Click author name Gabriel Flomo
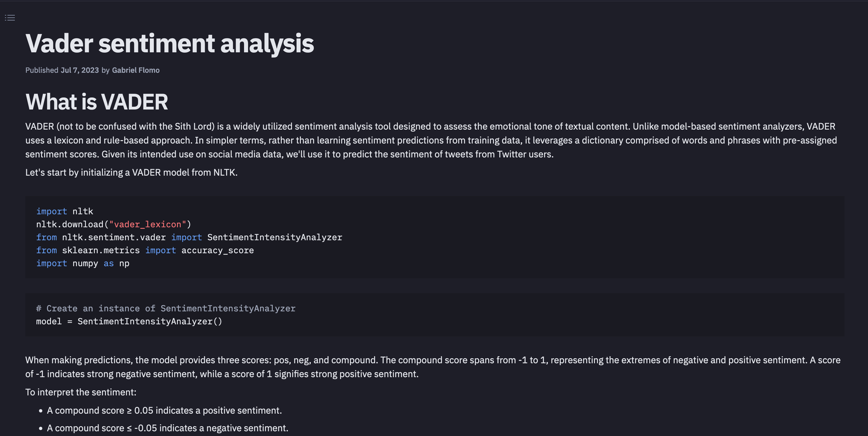 [x=135, y=70]
